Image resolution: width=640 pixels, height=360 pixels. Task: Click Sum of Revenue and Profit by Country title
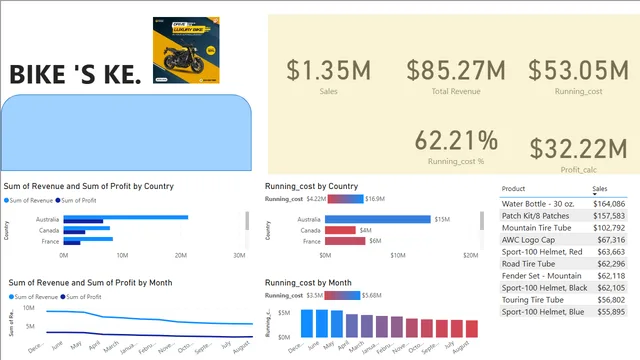pyautogui.click(x=89, y=186)
